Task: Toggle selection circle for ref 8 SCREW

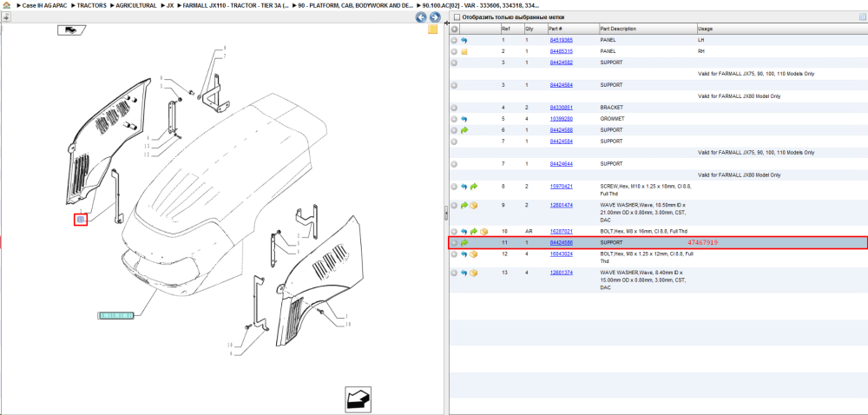Action: click(x=454, y=187)
